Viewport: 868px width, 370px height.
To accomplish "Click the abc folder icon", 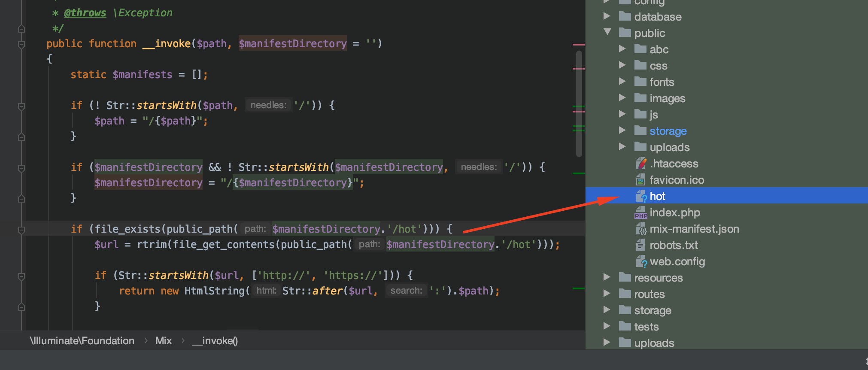I will [640, 49].
